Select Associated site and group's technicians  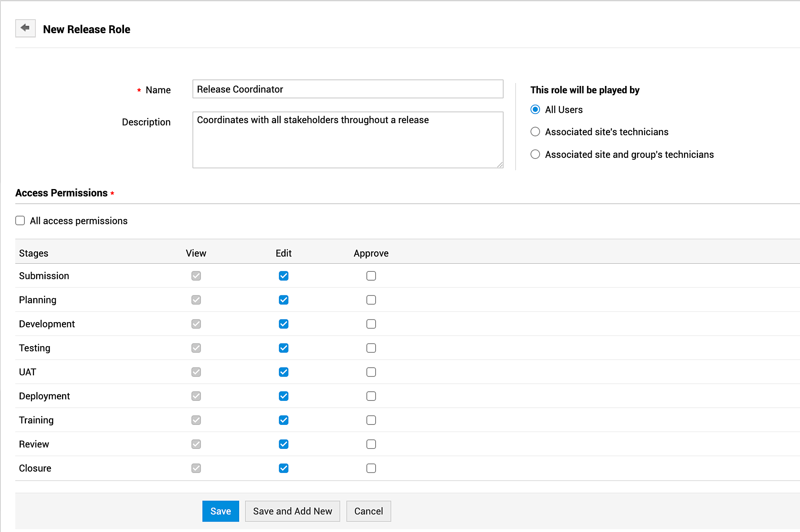(x=535, y=154)
